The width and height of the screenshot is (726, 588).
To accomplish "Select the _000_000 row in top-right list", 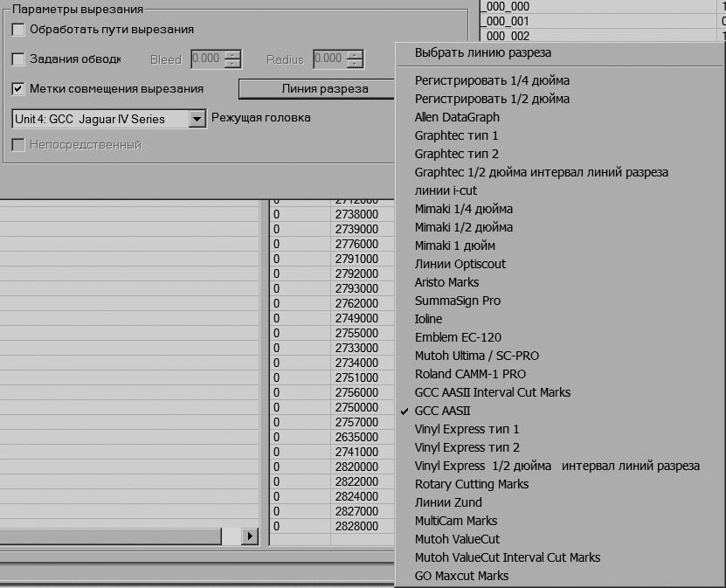I will [x=603, y=6].
